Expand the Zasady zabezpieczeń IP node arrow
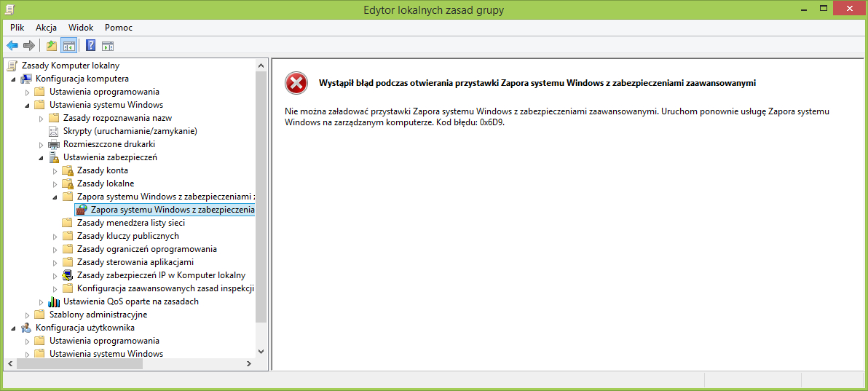The width and height of the screenshot is (868, 391). (55, 276)
